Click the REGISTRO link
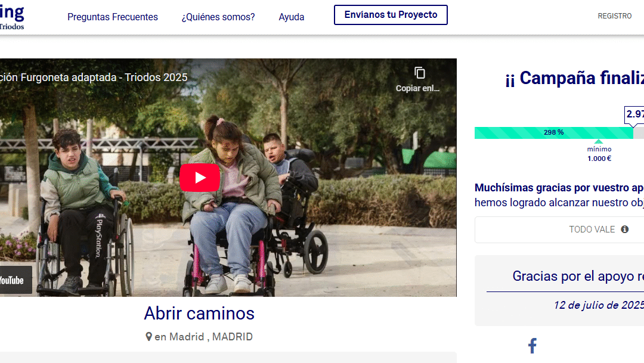The width and height of the screenshot is (644, 363). 614,16
